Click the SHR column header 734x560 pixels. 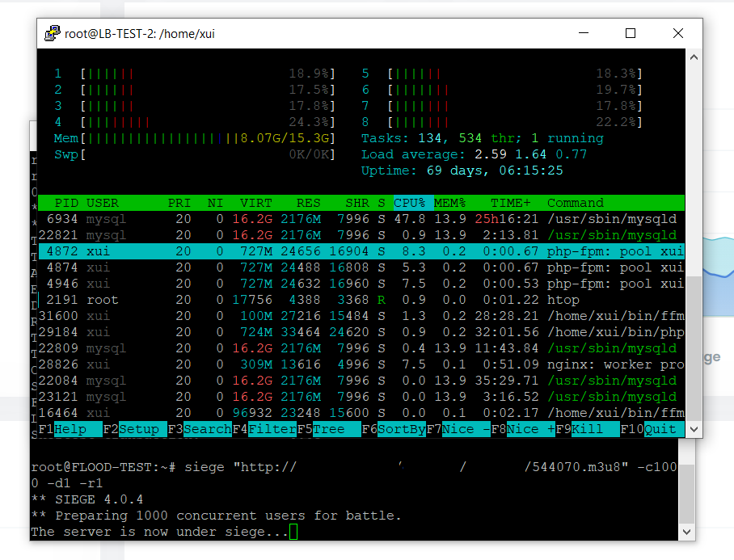(x=356, y=203)
